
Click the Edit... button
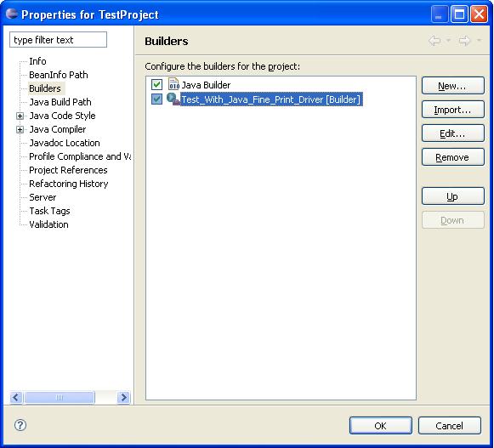(452, 133)
